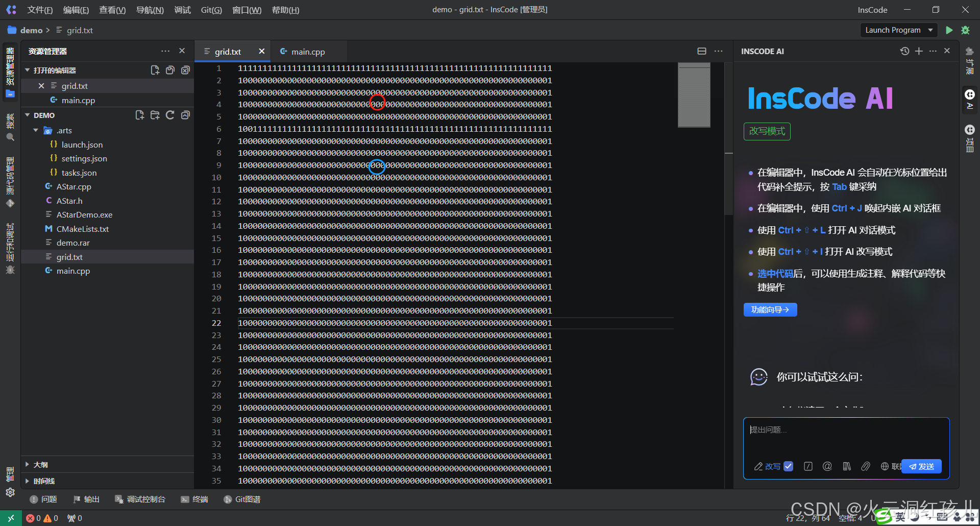Split the editor with layout icon

coord(702,51)
